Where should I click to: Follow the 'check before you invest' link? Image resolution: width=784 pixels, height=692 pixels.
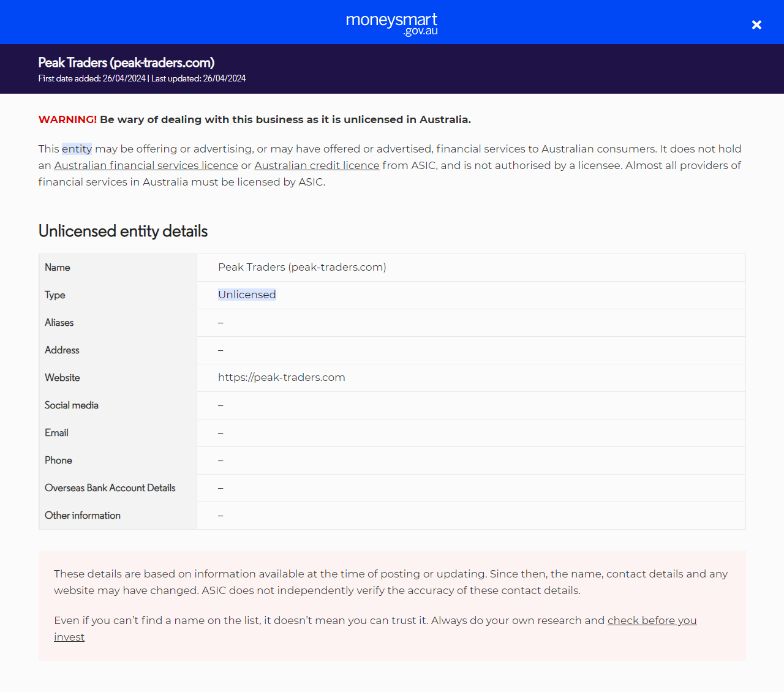pos(652,620)
